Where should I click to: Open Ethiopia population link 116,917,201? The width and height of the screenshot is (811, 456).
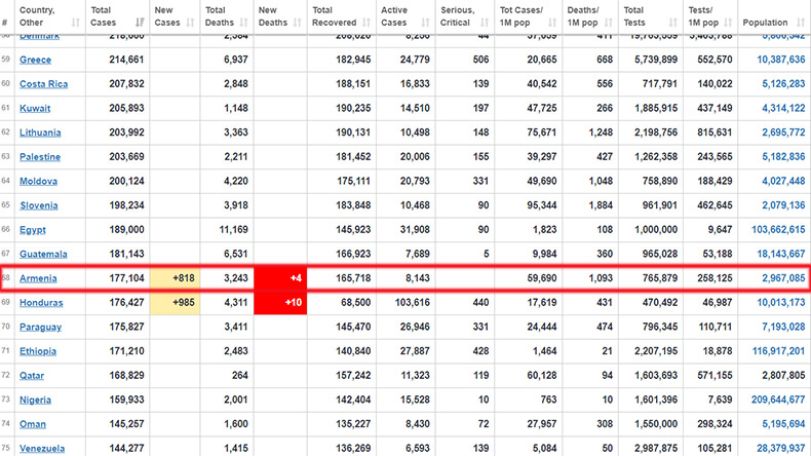(x=778, y=352)
